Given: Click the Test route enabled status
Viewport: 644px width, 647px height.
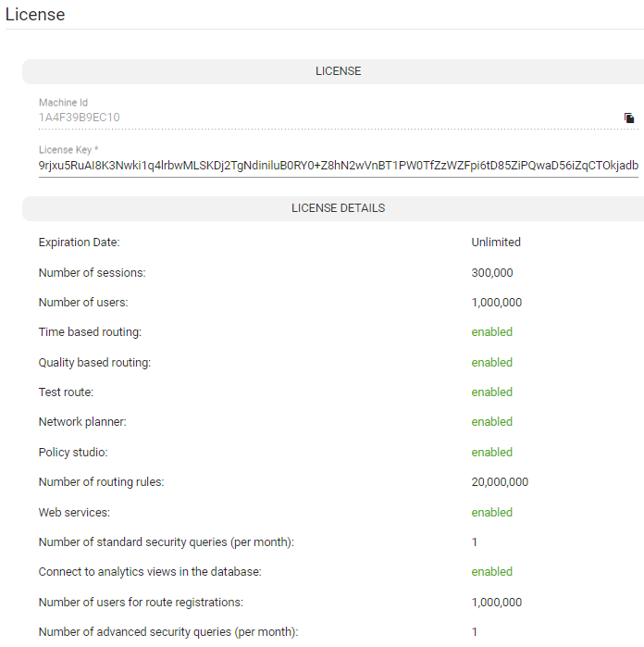Looking at the screenshot, I should tap(491, 392).
